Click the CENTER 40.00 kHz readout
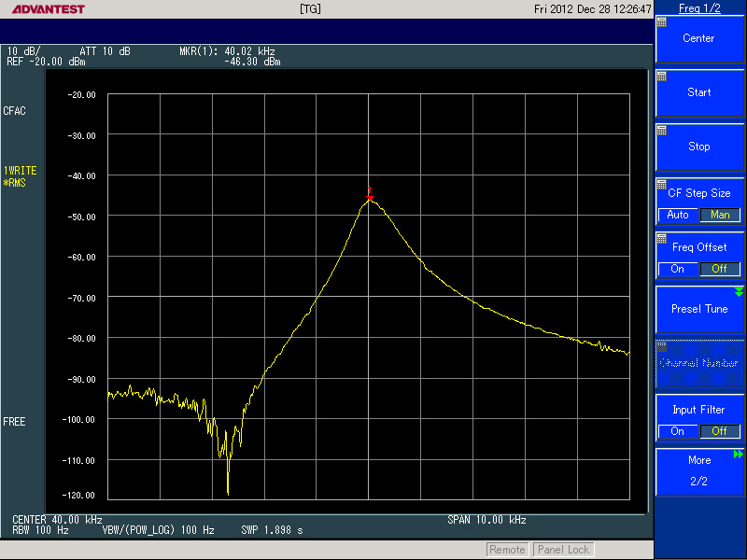Image resolution: width=747 pixels, height=560 pixels. point(57,519)
